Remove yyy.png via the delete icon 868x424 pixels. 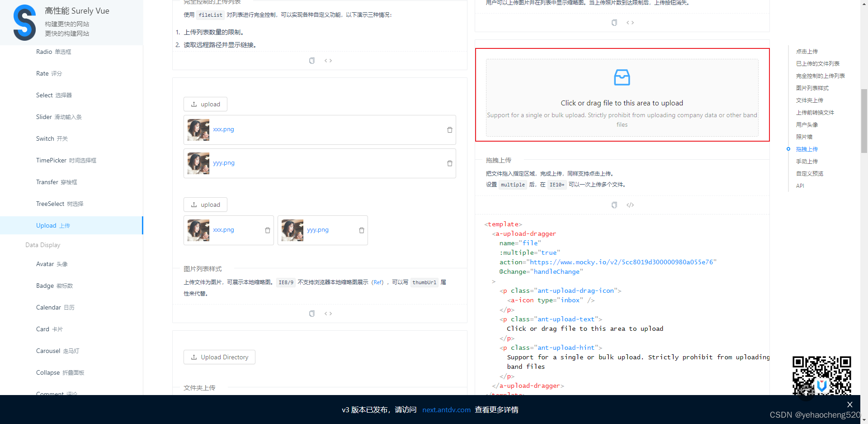(449, 163)
